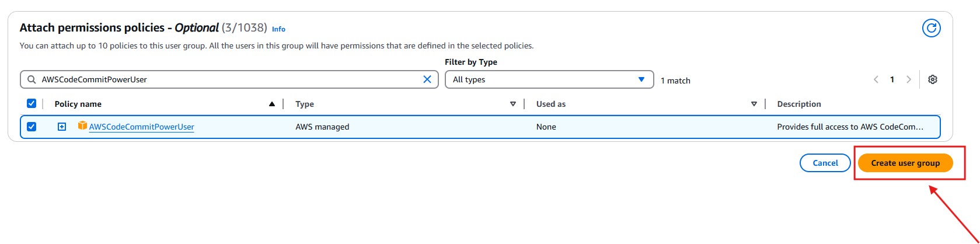Click the refresh policies icon

[x=931, y=27]
